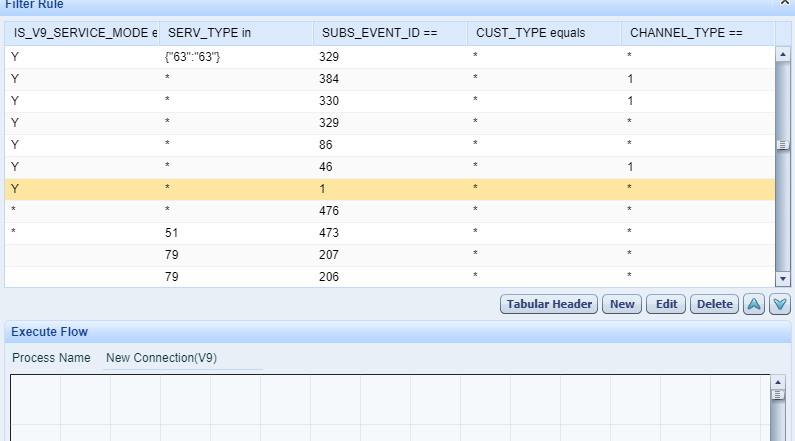The image size is (795, 441).
Task: Click the IS_V9_SERVICE_MODE column header
Action: click(82, 33)
